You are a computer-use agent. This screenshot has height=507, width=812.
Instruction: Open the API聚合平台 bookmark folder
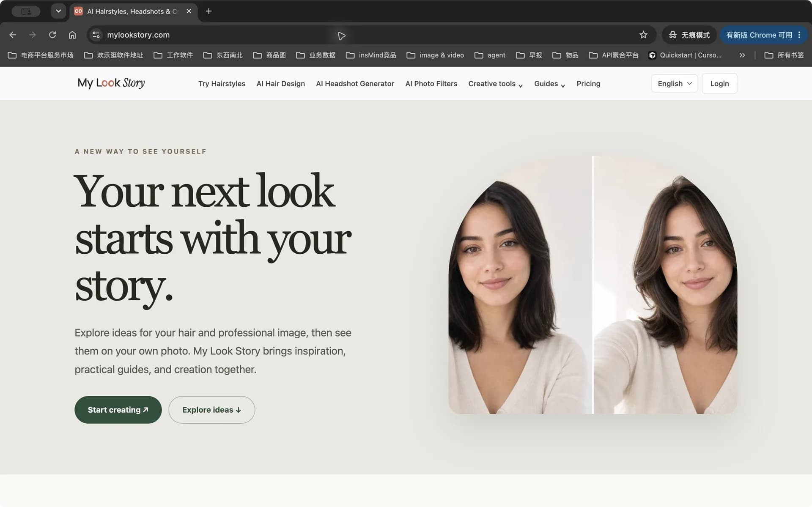pos(613,55)
